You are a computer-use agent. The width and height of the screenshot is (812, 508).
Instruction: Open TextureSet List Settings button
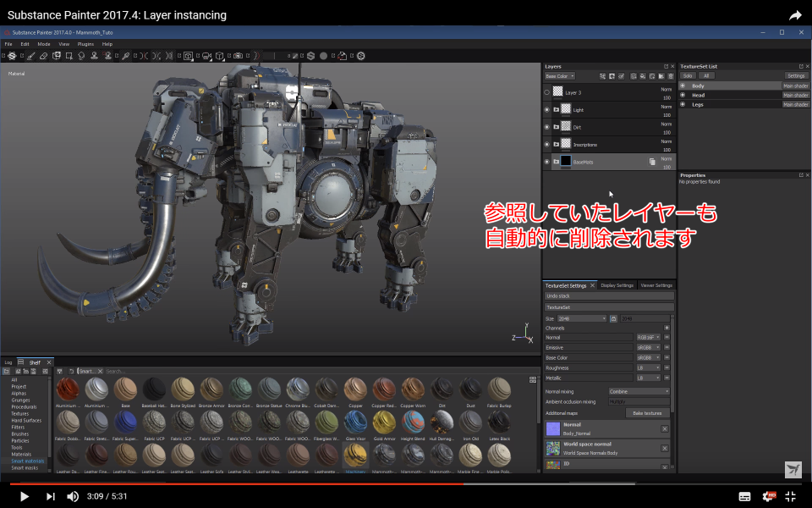[796, 75]
